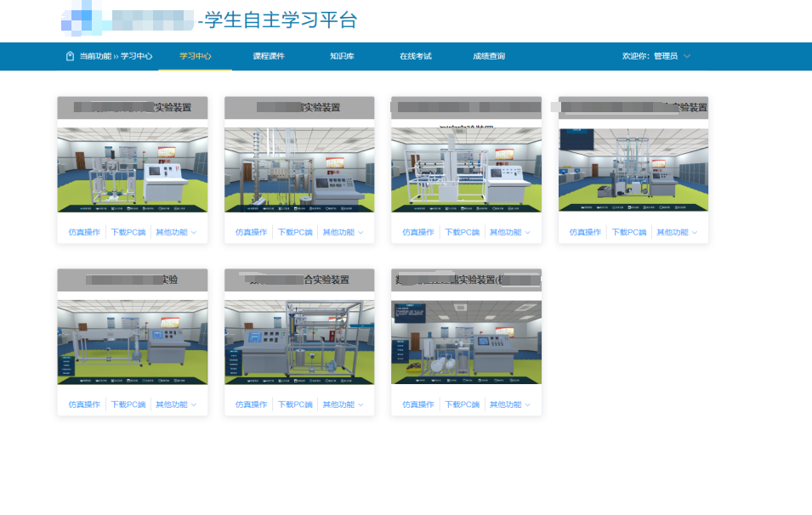Expand 其他功能 under the 合实验装置 card
Screen dimensions: 812x515
(343, 405)
